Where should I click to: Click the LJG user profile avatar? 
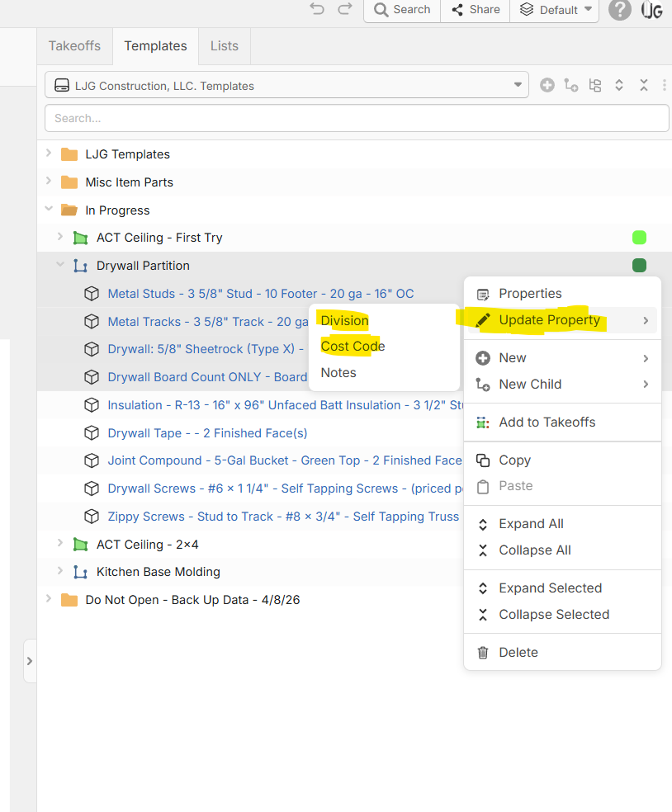pyautogui.click(x=652, y=10)
